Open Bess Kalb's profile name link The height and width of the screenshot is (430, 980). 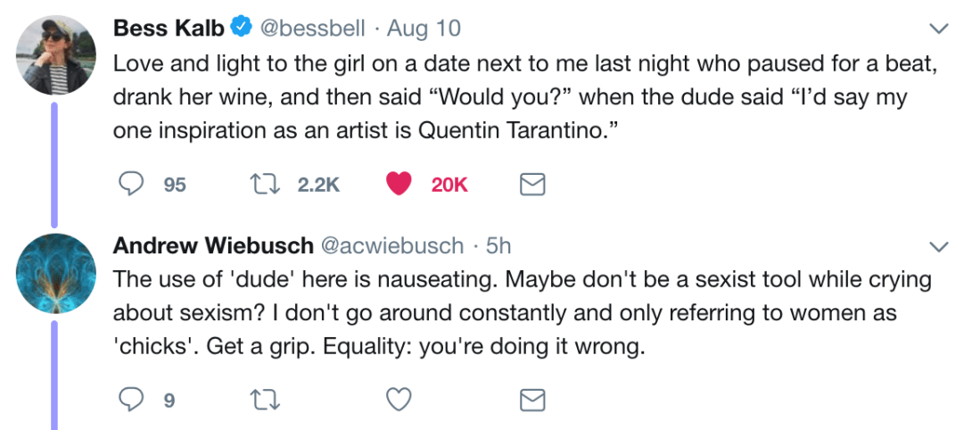click(169, 29)
